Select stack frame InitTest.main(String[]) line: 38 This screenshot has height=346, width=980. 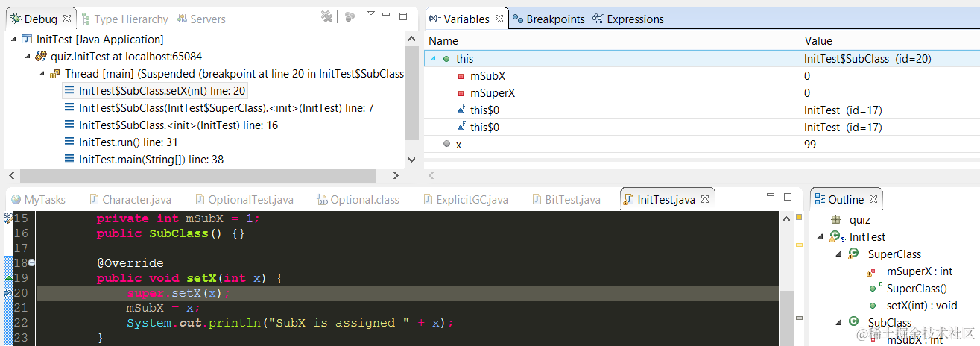[x=143, y=160]
